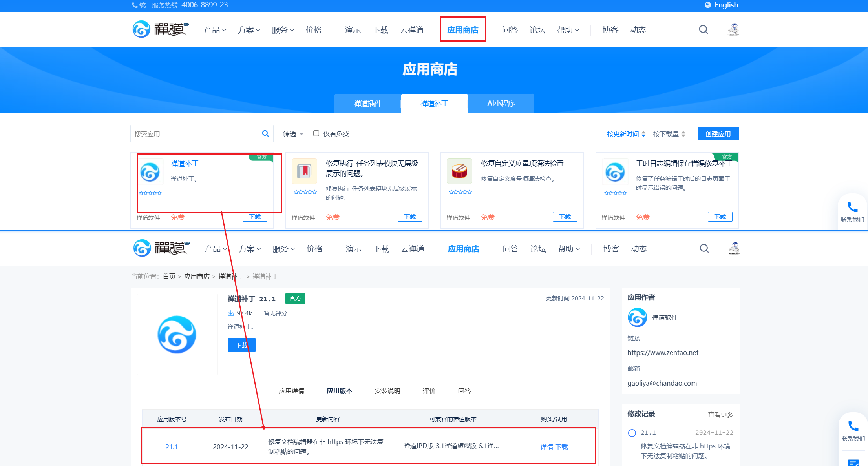This screenshot has width=868, height=466.
Task: Open search via top header magnifier icon
Action: click(704, 29)
